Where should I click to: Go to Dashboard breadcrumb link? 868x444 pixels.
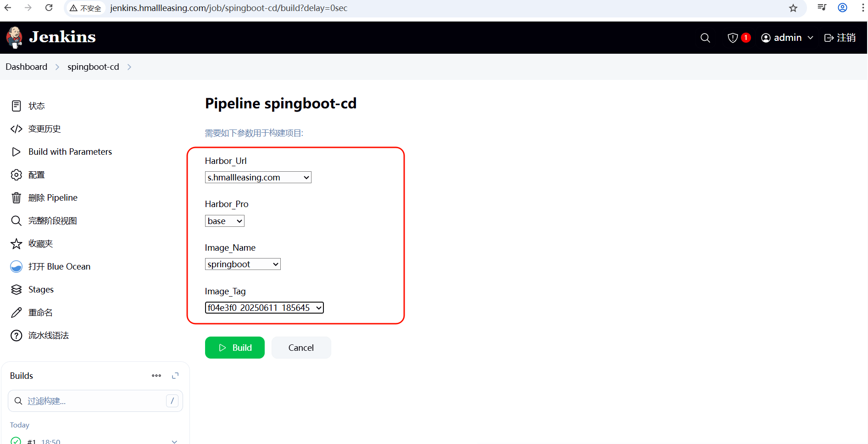tap(26, 67)
